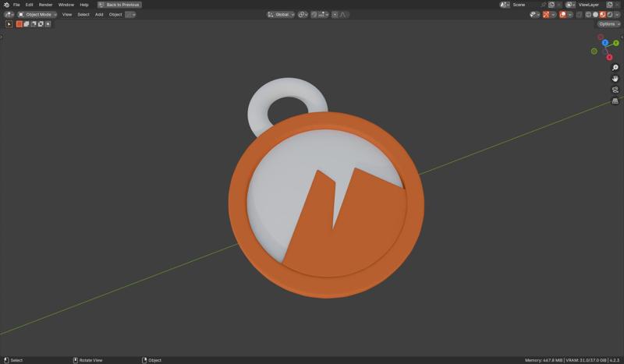Click the blue Z axis gizmo handle

(605, 43)
